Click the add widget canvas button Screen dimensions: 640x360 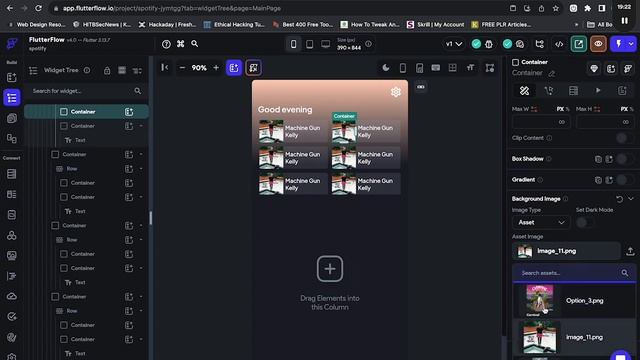[234, 68]
